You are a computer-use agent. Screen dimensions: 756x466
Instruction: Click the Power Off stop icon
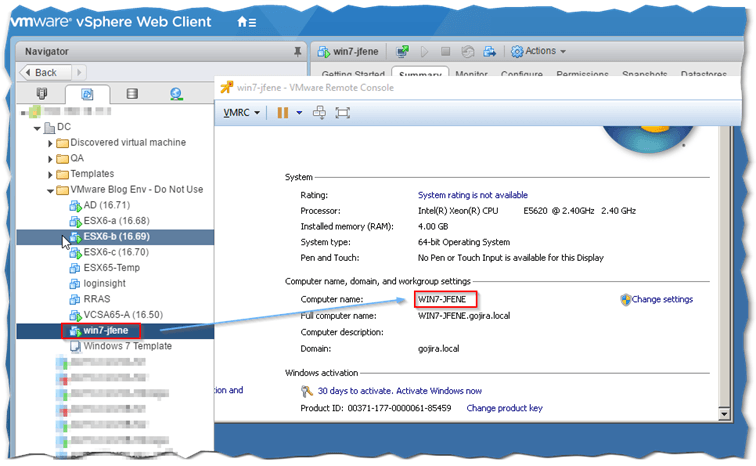click(x=446, y=51)
